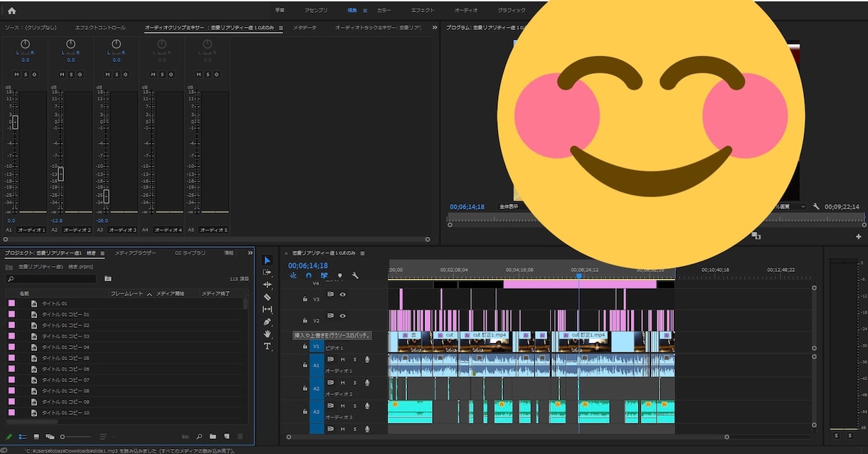Switch to the オーディオ workspace
The image size is (868, 454).
(466, 11)
